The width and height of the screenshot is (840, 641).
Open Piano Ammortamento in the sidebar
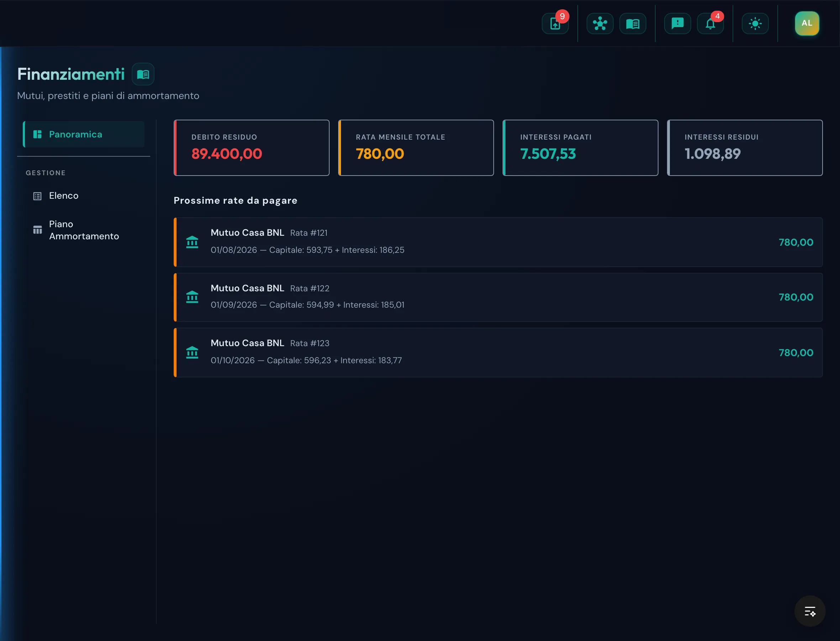pyautogui.click(x=84, y=230)
